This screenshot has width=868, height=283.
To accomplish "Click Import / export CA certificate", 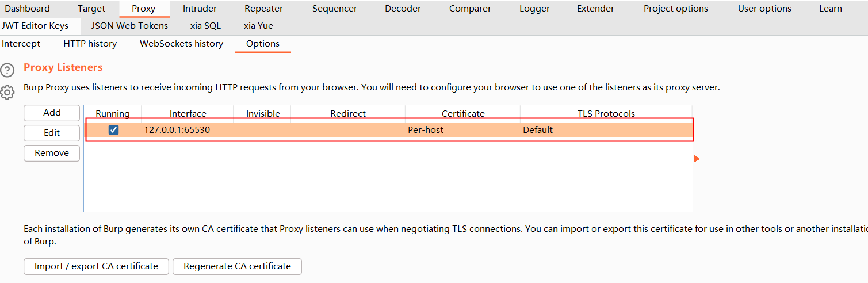I will tap(96, 266).
